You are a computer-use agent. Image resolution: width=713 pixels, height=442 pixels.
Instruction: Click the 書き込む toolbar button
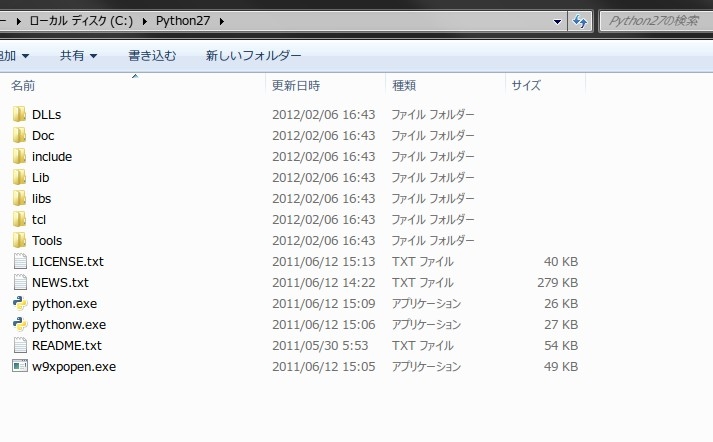tap(152, 55)
